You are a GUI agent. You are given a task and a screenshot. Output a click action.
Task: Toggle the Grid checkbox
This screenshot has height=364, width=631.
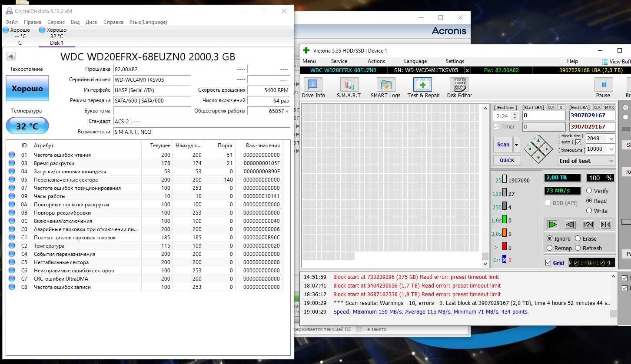tap(548, 263)
